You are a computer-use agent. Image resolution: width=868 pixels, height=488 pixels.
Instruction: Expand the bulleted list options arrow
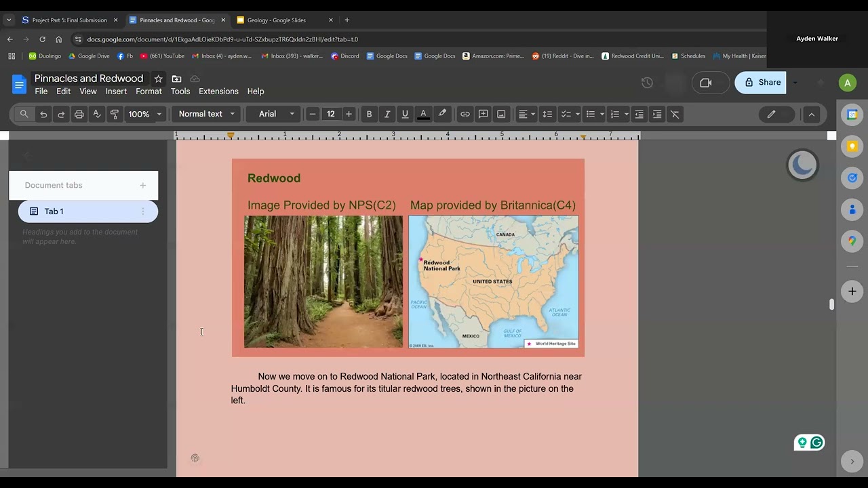click(x=602, y=114)
